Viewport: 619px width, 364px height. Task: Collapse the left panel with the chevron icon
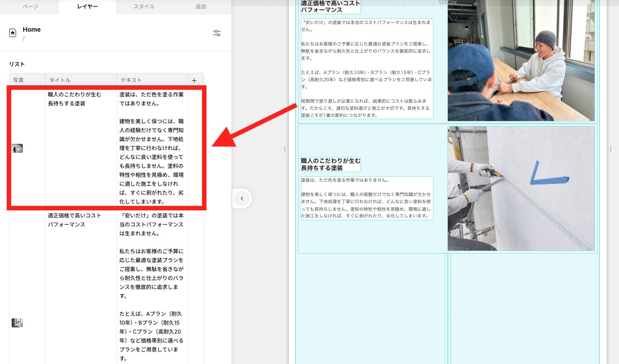(x=242, y=198)
